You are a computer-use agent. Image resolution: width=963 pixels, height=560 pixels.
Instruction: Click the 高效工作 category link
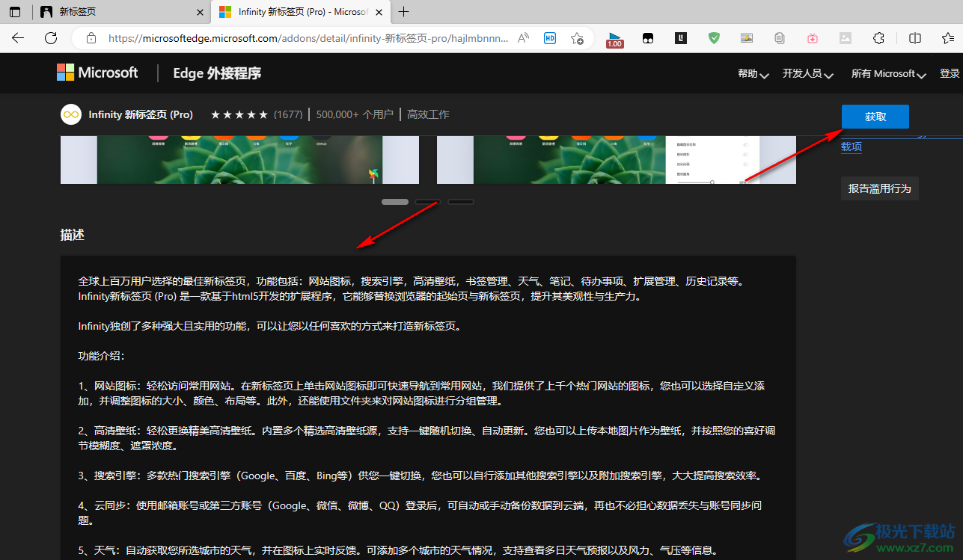pyautogui.click(x=428, y=114)
